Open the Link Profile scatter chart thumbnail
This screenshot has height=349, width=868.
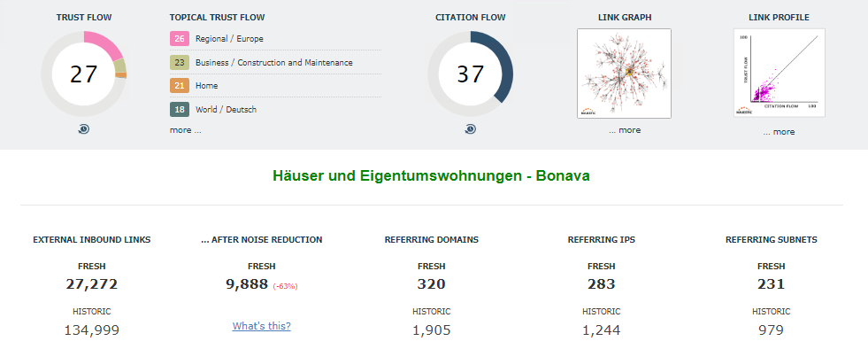pos(779,74)
